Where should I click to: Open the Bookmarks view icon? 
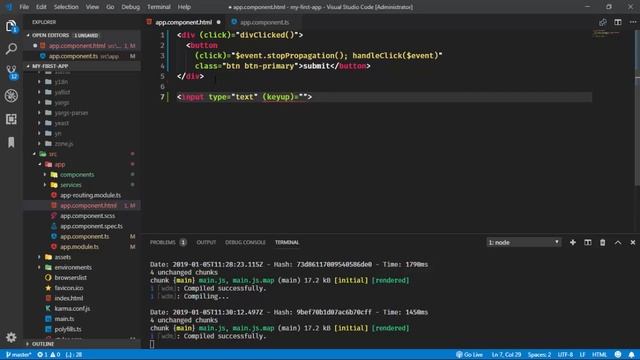point(11,142)
